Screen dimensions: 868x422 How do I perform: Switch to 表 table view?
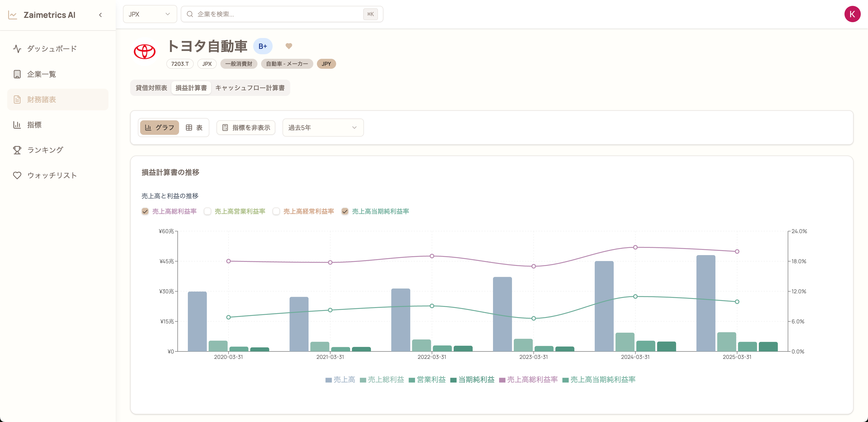194,127
